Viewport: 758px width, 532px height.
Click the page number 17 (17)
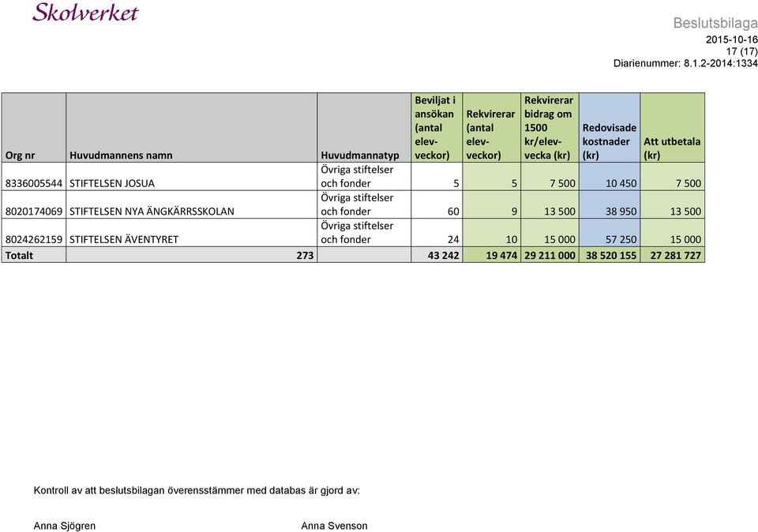tap(741, 51)
